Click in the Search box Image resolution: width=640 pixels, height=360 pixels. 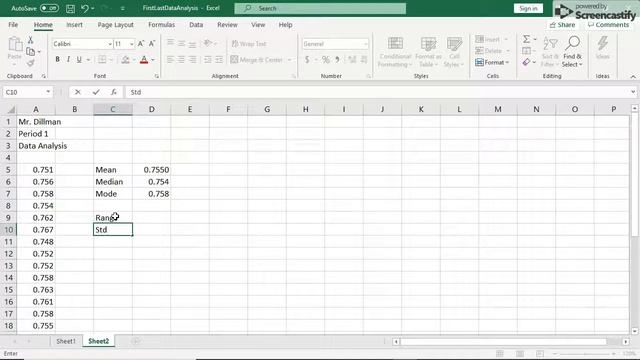(x=320, y=8)
